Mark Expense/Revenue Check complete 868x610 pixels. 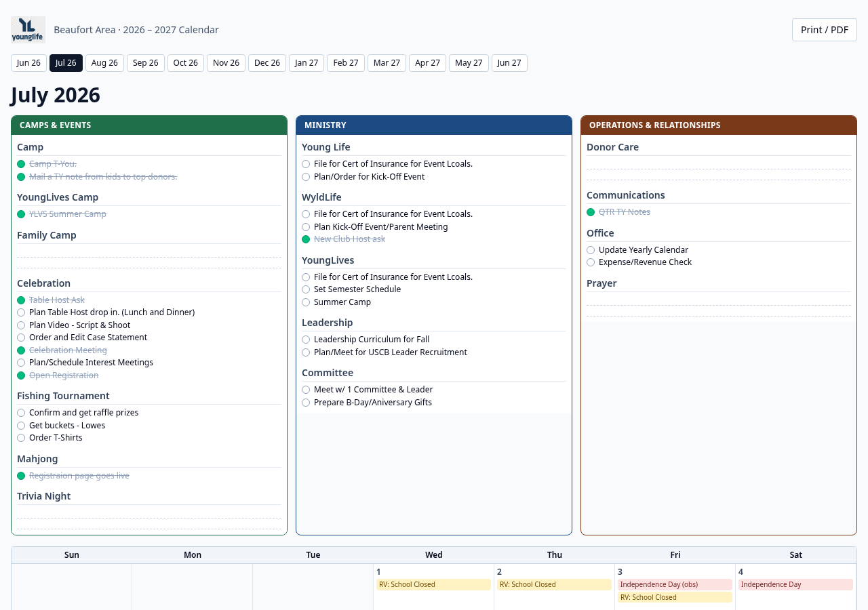point(591,262)
